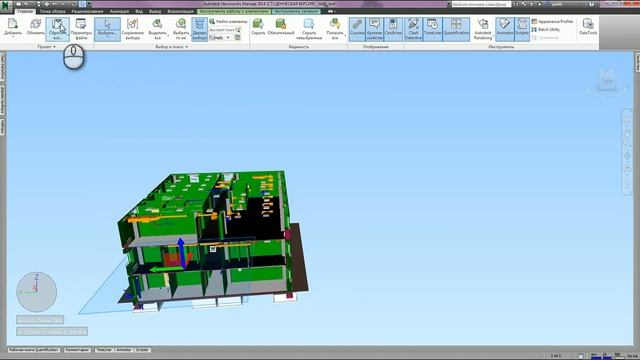Viewport: 640px width, 360px height.
Task: Open Batch Utility
Action: pos(546,29)
